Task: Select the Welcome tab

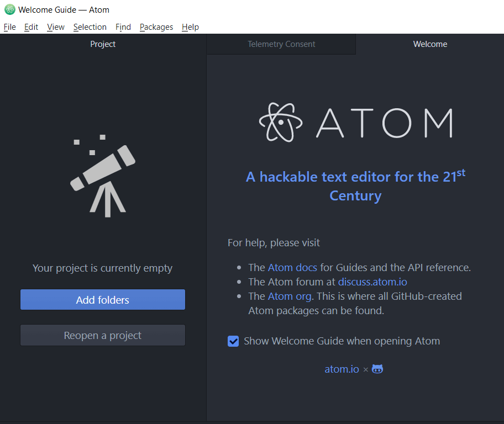Action: pyautogui.click(x=430, y=44)
